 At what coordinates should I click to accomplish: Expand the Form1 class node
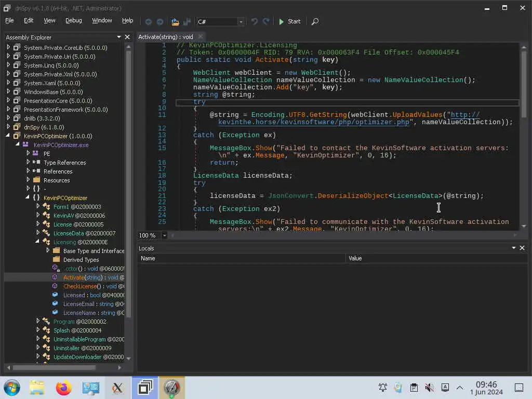pos(37,206)
